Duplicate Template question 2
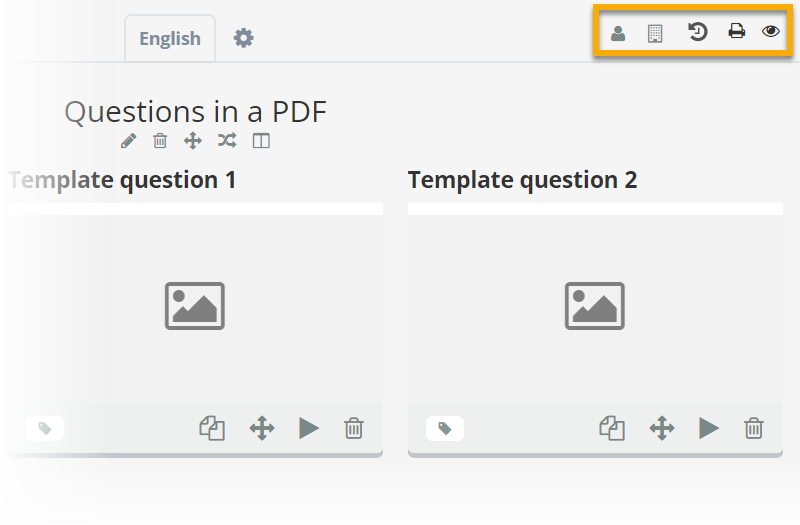Image resolution: width=800 pixels, height=525 pixels. [612, 428]
